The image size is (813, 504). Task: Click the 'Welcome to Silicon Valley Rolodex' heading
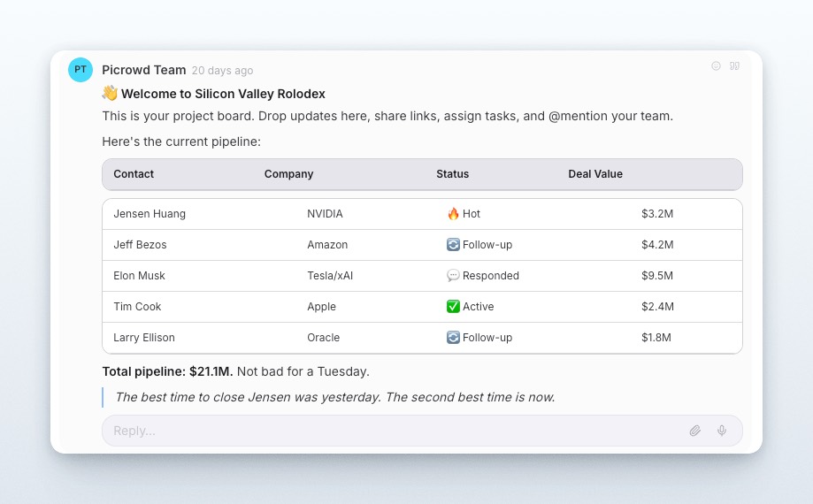click(x=224, y=94)
